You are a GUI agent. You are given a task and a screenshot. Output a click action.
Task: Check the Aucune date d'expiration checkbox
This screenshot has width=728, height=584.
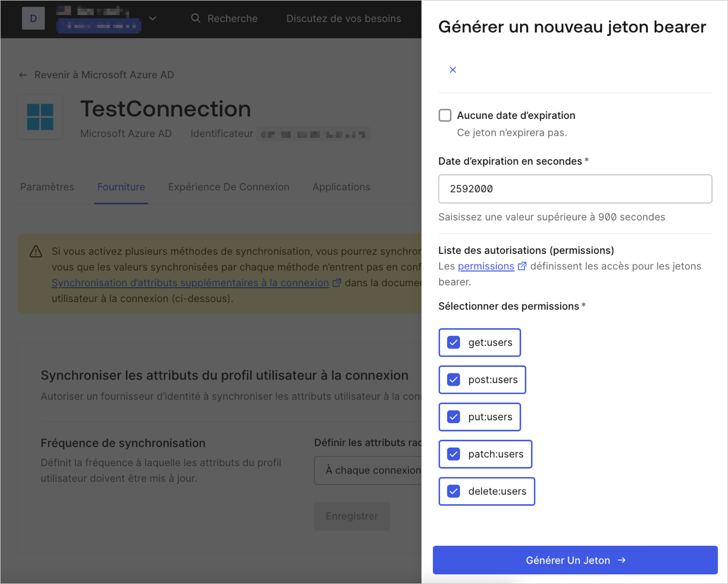coord(445,115)
